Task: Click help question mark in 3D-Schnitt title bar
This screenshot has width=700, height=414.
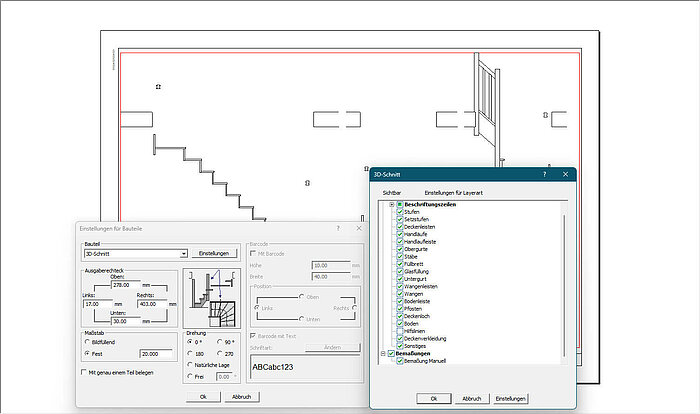Action: tap(544, 174)
